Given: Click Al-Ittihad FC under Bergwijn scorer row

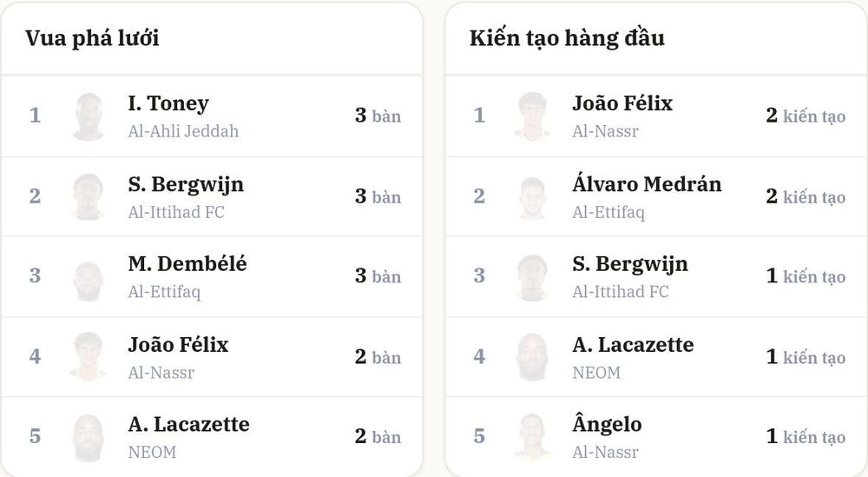Looking at the screenshot, I should [176, 212].
